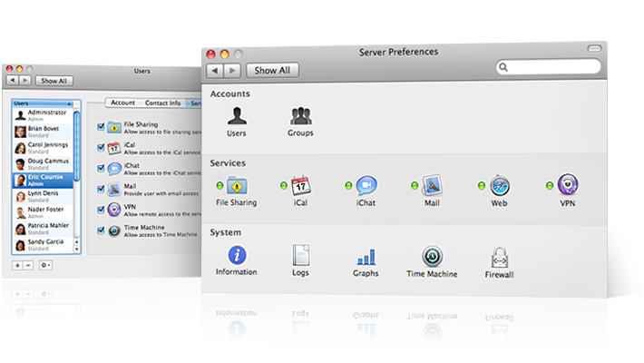Uncheck VPN access checkbox
Image resolution: width=644 pixels, height=363 pixels.
tap(101, 210)
